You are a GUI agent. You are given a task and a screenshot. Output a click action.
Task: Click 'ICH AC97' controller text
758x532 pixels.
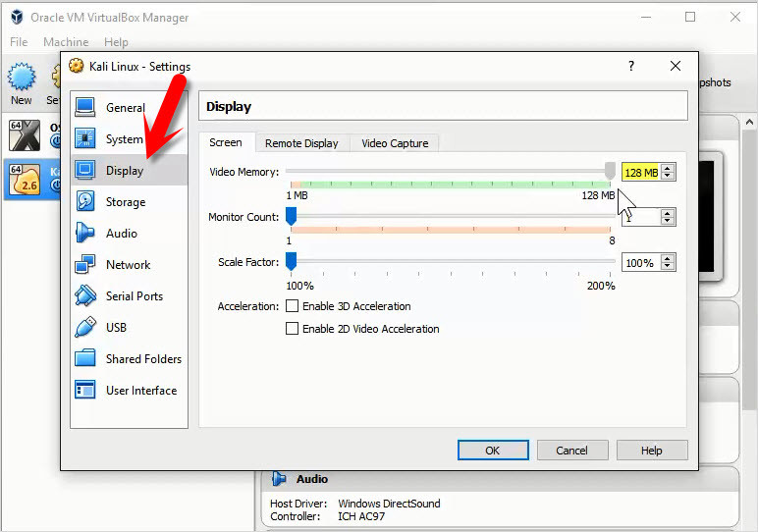pos(361,516)
